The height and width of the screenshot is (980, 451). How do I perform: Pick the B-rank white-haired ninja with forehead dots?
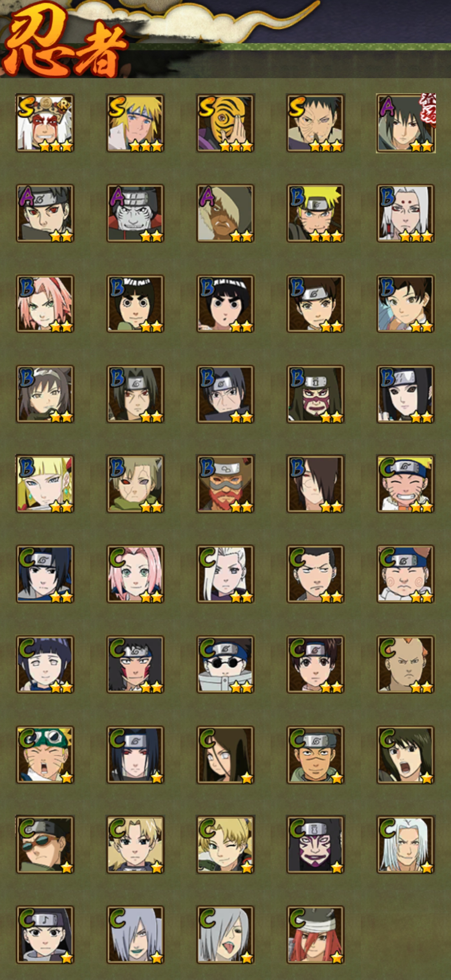click(x=406, y=213)
